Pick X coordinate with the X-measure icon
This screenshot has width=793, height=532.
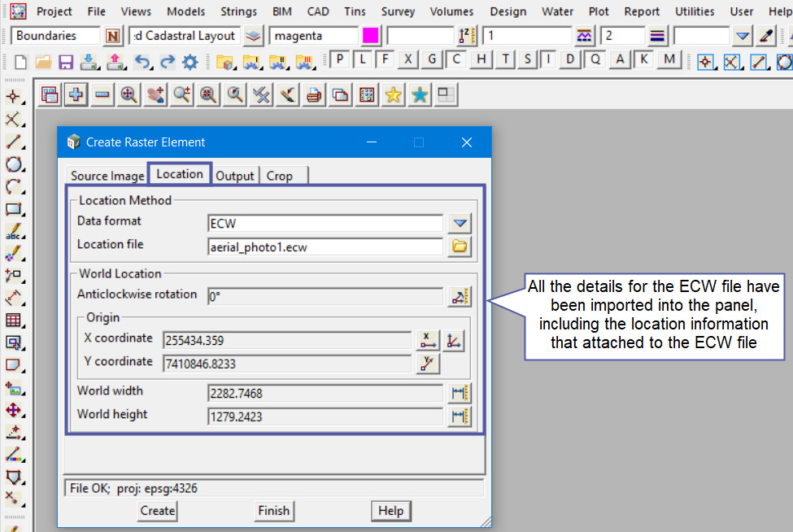[x=427, y=341]
